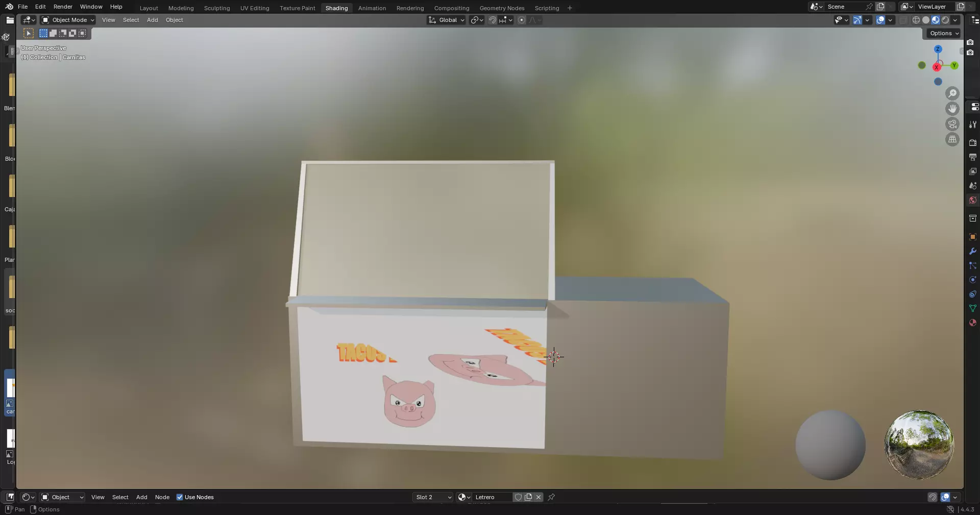980x515 pixels.
Task: Open the viewport Select menu
Action: (x=131, y=20)
